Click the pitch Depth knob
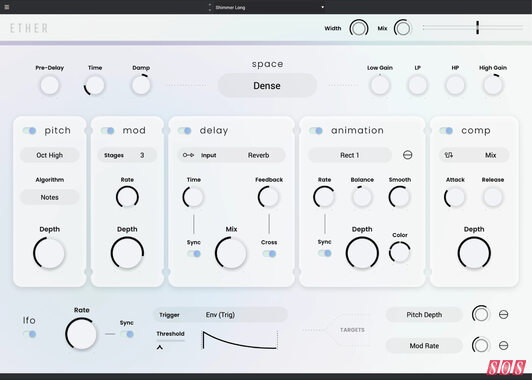Image resolution: width=532 pixels, height=380 pixels. coord(49,253)
